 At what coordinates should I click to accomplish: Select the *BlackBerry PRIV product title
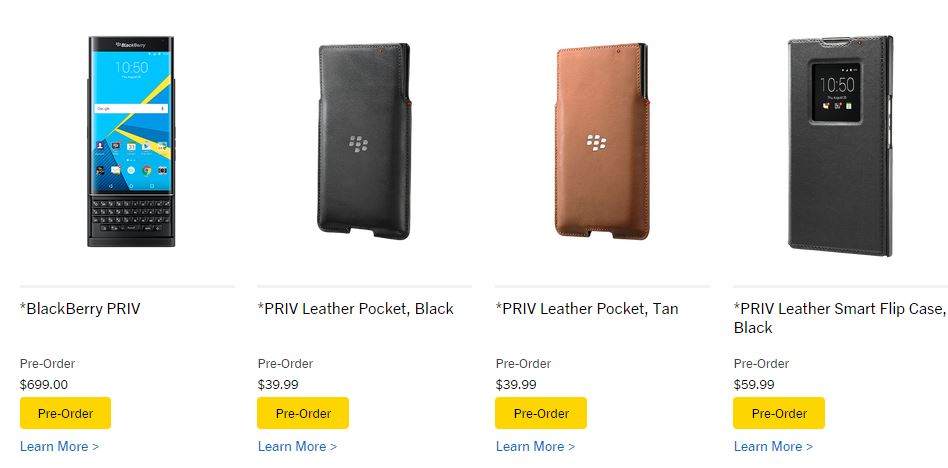click(x=80, y=309)
